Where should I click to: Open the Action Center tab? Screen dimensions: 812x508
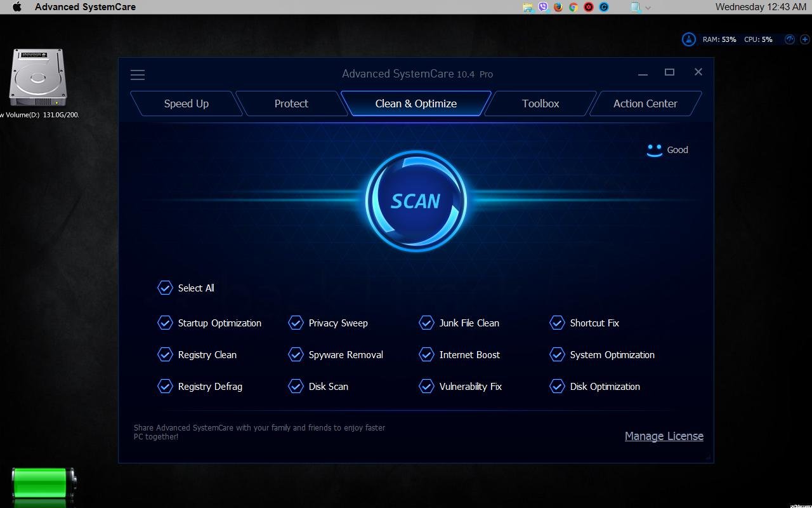coord(645,104)
